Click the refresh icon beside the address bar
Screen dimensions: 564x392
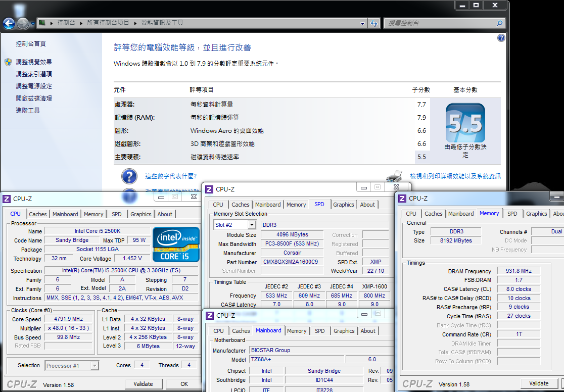[373, 23]
